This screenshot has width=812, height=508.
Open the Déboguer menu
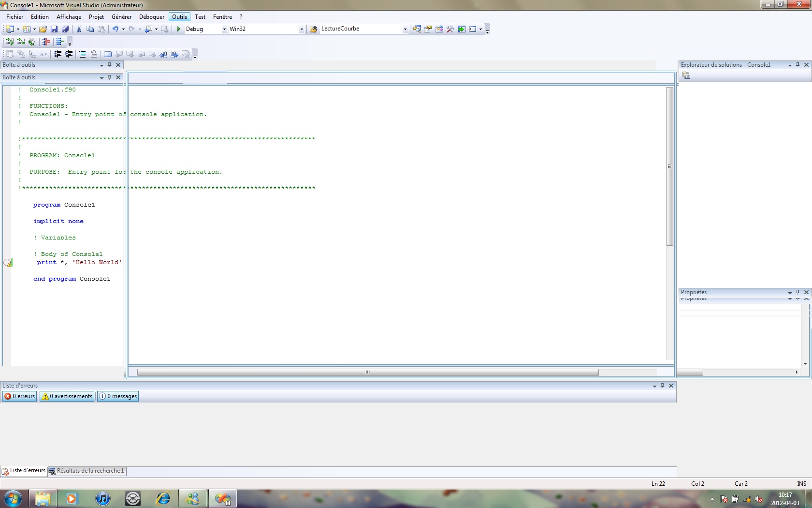152,17
